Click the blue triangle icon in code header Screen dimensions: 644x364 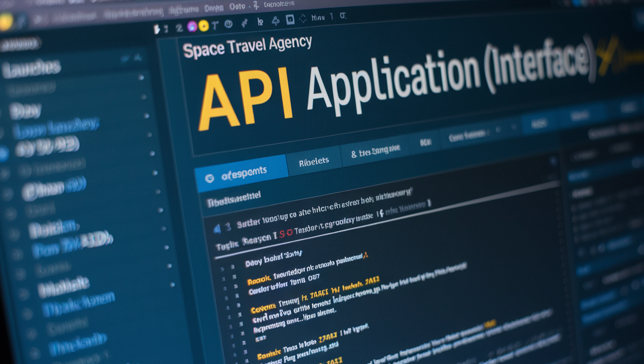click(x=217, y=229)
